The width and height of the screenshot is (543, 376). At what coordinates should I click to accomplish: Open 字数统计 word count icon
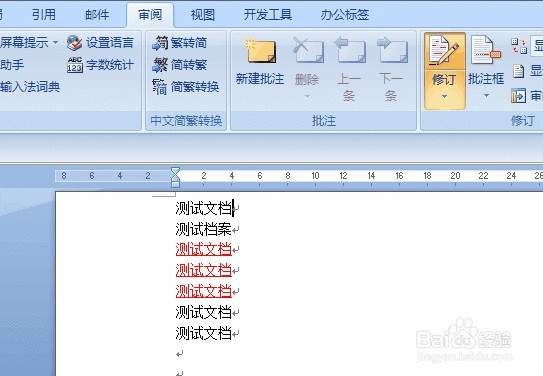coord(75,65)
